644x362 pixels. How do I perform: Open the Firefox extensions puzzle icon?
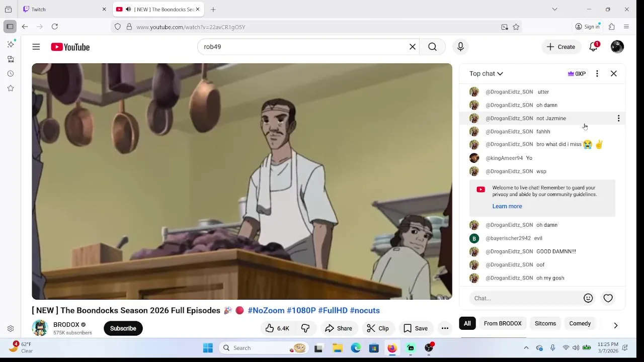611,27
